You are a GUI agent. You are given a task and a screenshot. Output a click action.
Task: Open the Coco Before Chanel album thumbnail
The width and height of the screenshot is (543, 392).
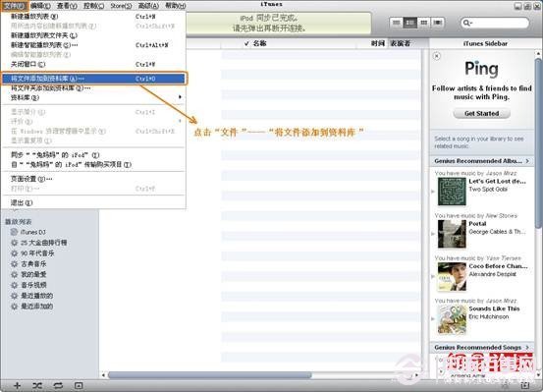pos(452,277)
